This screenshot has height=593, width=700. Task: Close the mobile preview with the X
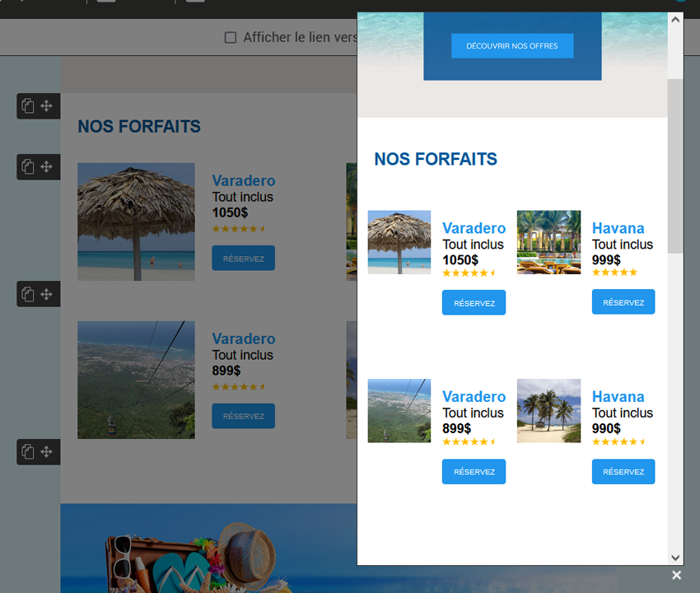(676, 575)
